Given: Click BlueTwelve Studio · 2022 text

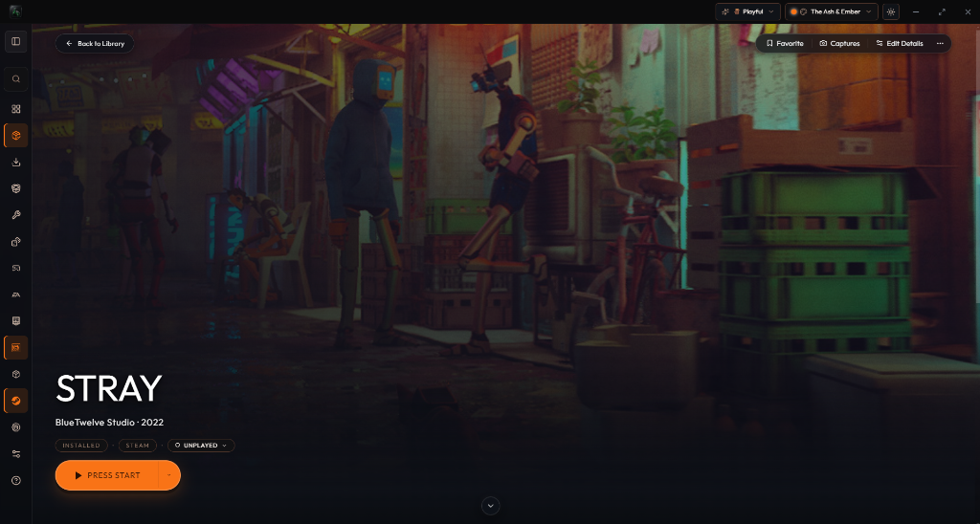Looking at the screenshot, I should pos(109,423).
